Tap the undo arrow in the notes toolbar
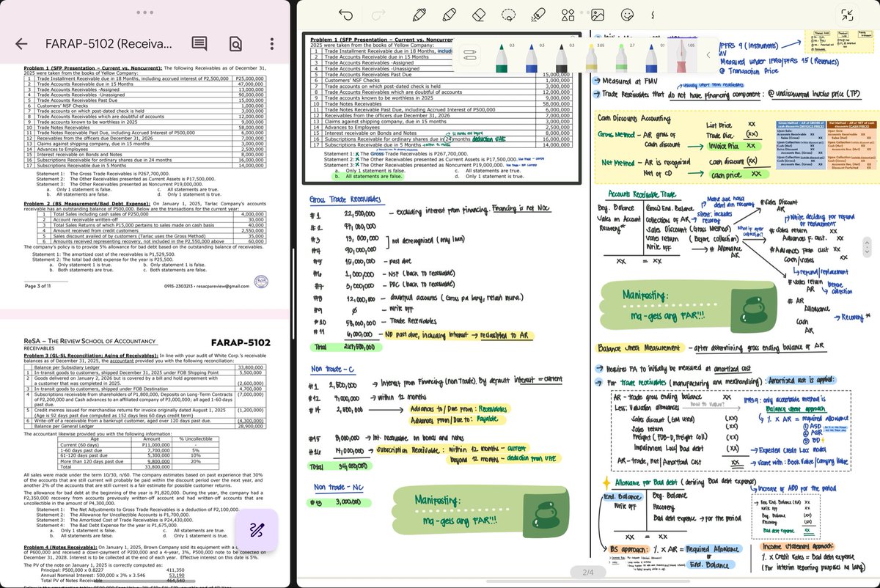 coord(347,15)
